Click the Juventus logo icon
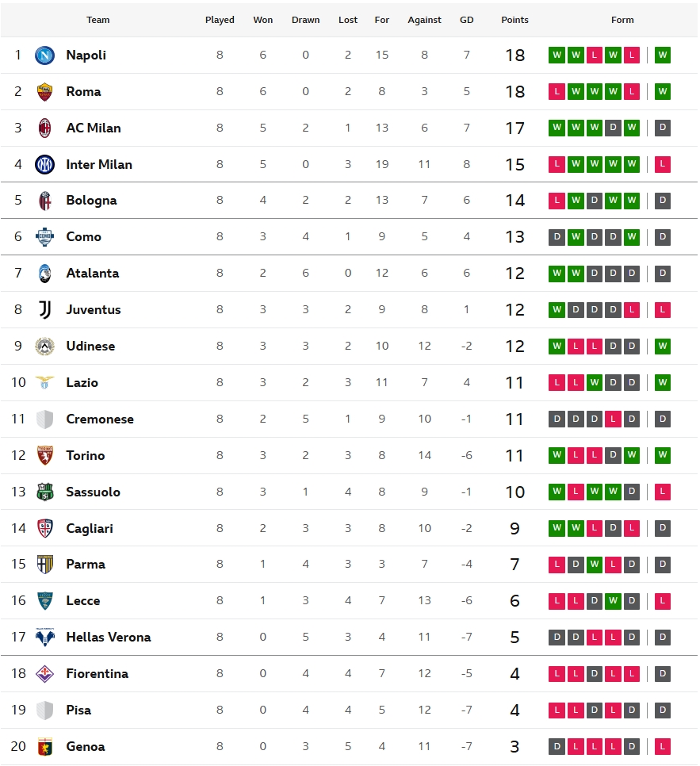The width and height of the screenshot is (700, 766). click(x=44, y=310)
